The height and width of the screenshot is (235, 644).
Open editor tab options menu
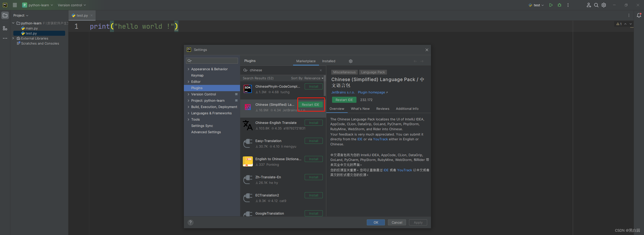tap(629, 15)
